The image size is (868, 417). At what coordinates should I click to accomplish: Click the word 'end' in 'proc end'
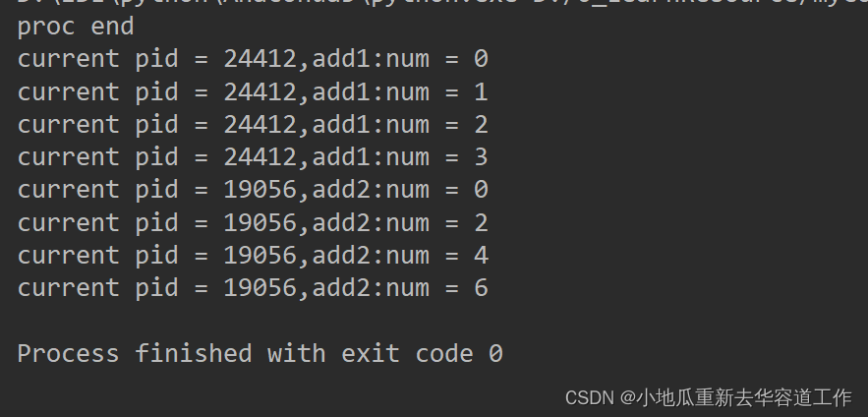[112, 26]
